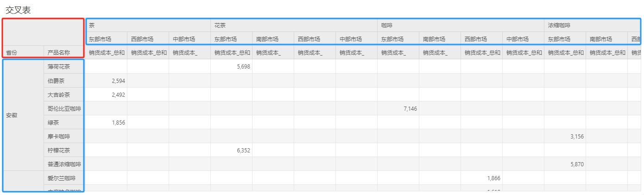Click the data cell showing 7,146
Screen dimensions: 644x195
click(x=398, y=108)
